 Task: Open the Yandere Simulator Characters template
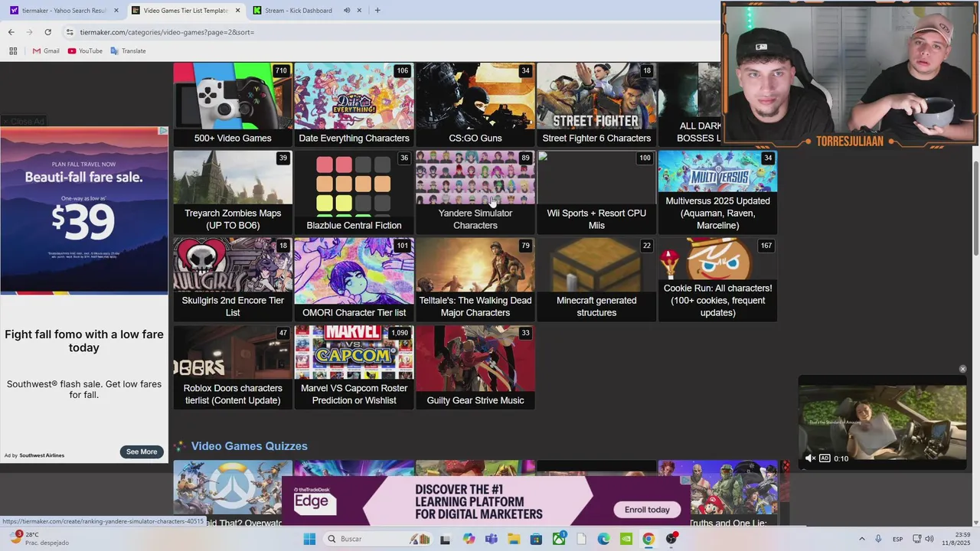[475, 192]
